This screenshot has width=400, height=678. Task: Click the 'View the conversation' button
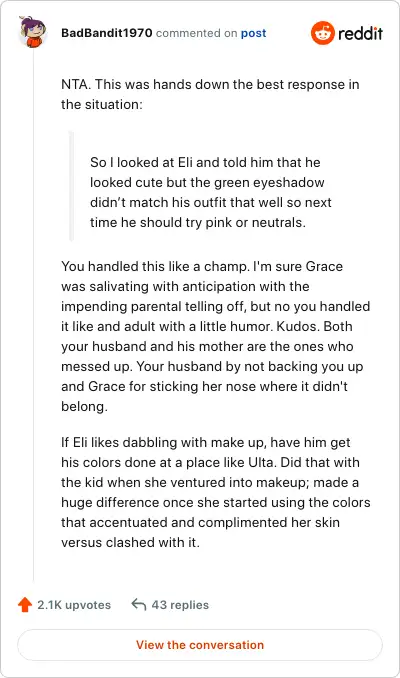pyautogui.click(x=200, y=645)
